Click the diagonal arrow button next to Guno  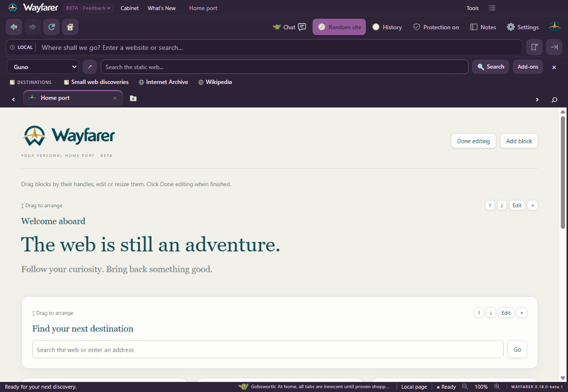click(90, 67)
